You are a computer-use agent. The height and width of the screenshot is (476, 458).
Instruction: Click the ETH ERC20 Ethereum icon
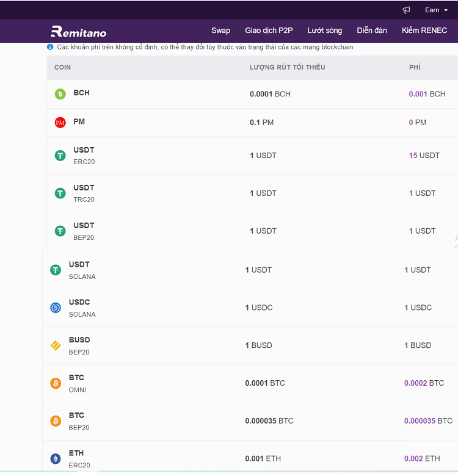(56, 459)
